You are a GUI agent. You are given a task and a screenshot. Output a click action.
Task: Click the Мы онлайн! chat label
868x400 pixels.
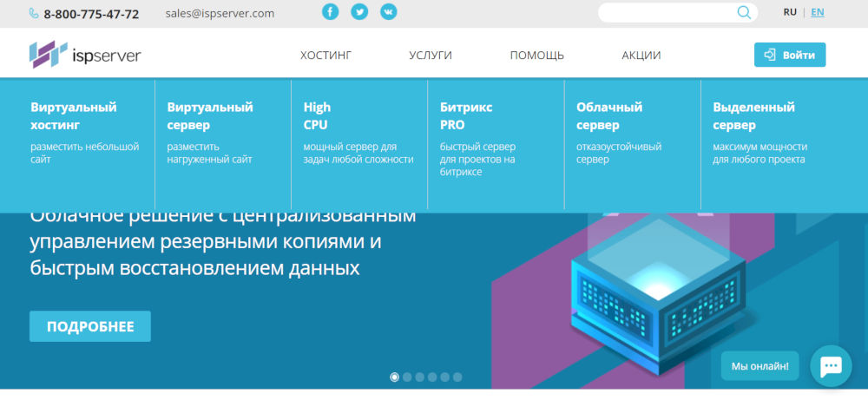(760, 365)
